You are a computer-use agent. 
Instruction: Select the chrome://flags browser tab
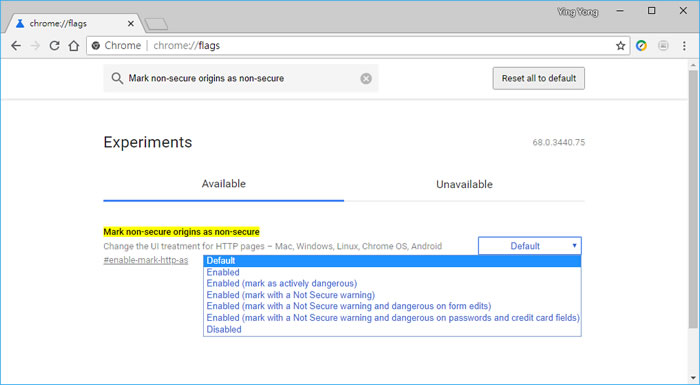coord(74,24)
